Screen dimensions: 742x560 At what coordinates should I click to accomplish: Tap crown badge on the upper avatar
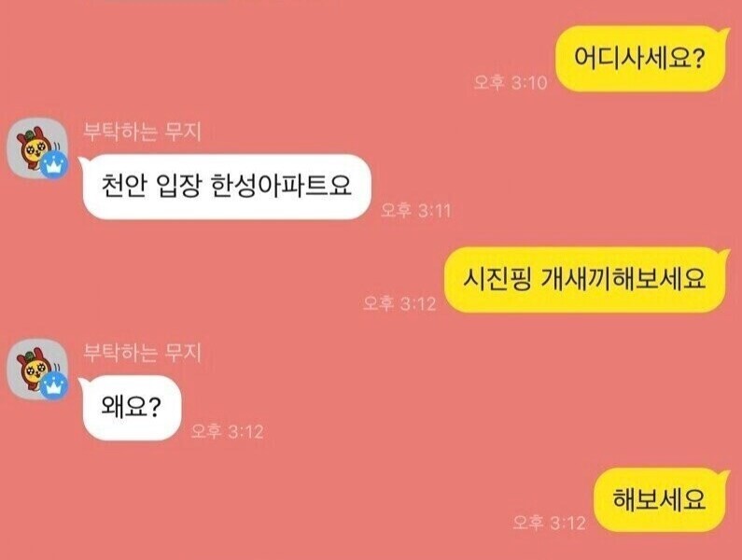[53, 164]
